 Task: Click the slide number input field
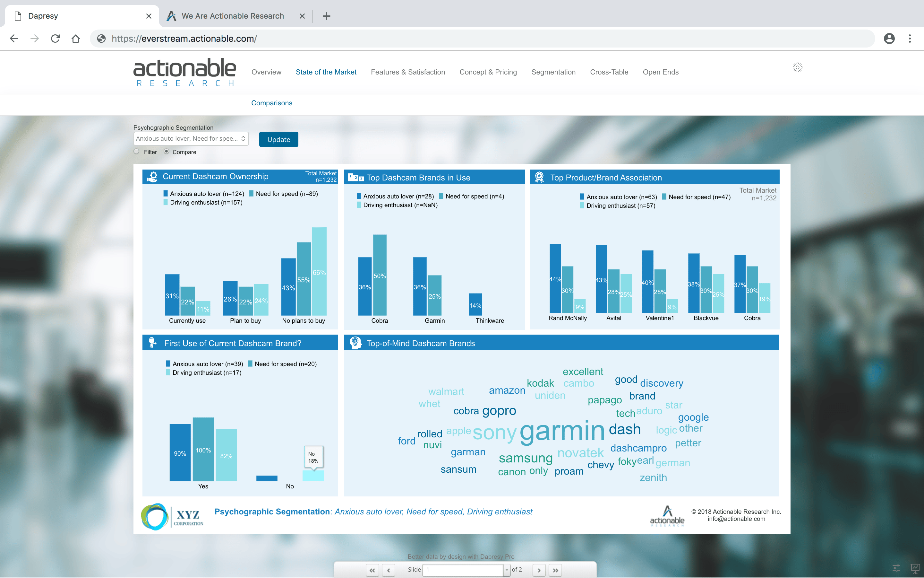click(463, 570)
